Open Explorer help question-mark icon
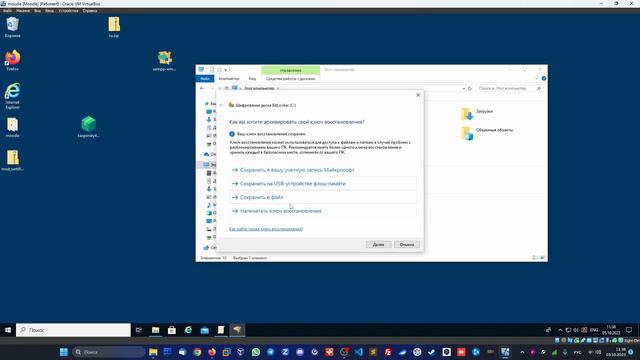The image size is (640, 360). 544,78
